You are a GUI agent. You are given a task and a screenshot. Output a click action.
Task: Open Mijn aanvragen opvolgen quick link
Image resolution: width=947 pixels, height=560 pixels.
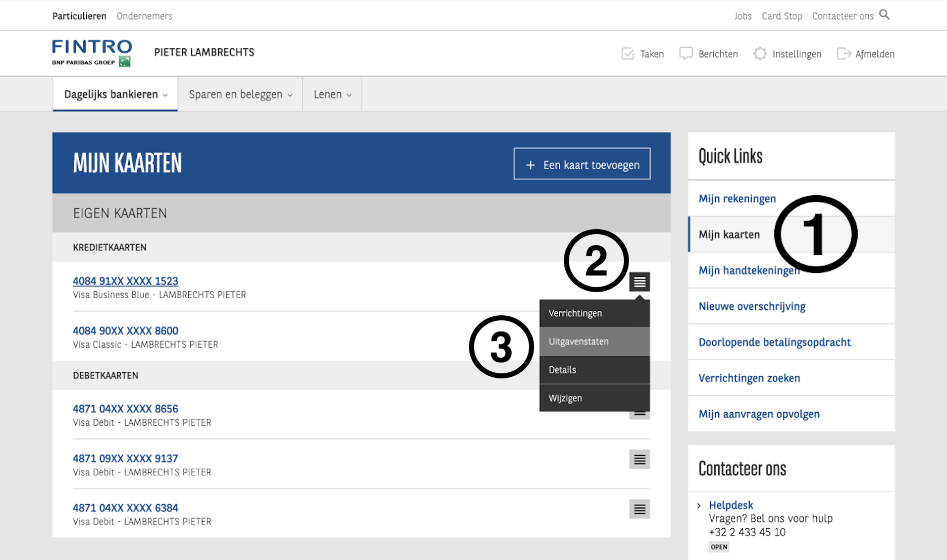759,414
